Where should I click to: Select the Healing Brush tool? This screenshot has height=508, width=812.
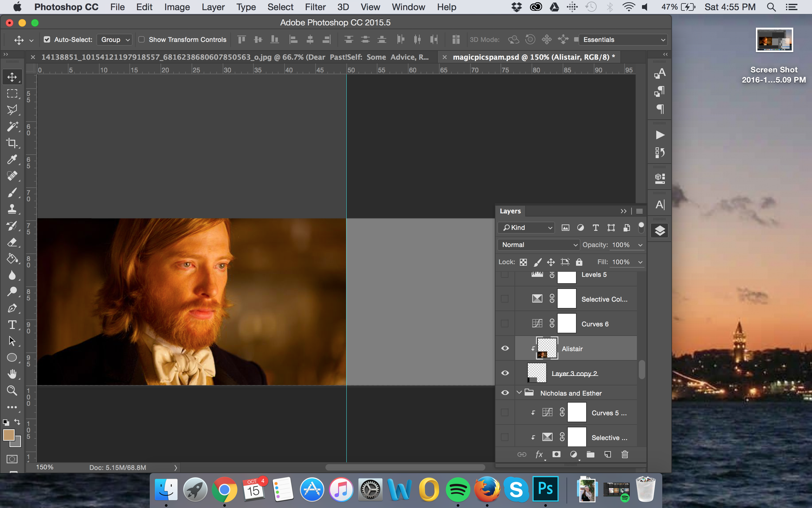[x=12, y=176]
